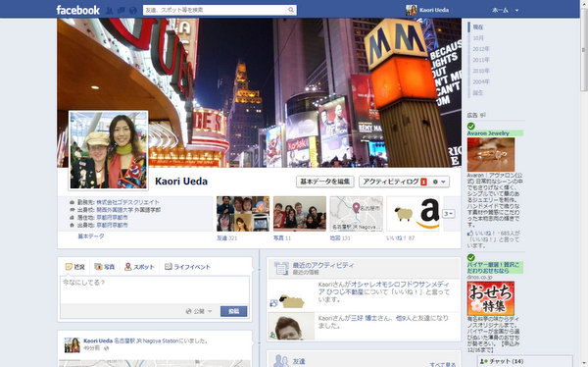This screenshot has height=367, width=588.
Task: Click the 写真 11 label
Action: click(x=282, y=238)
